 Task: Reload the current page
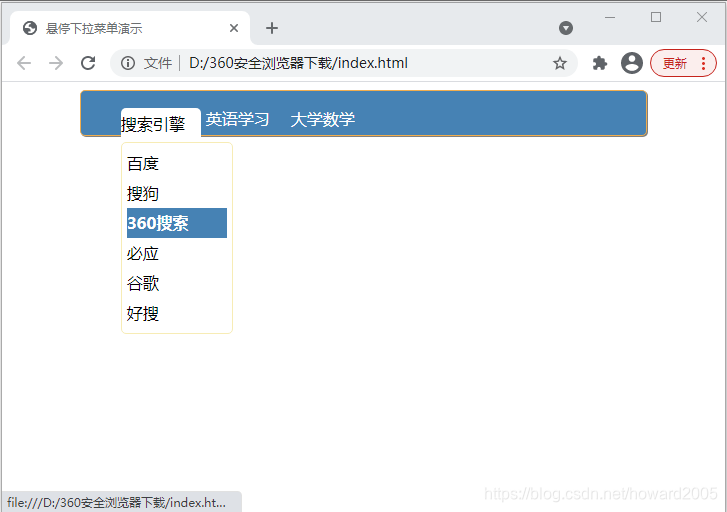click(88, 63)
